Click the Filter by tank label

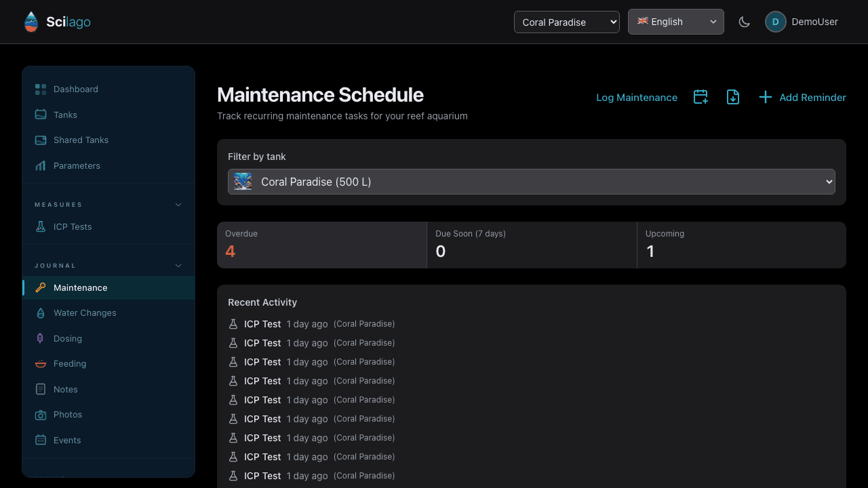pyautogui.click(x=257, y=157)
